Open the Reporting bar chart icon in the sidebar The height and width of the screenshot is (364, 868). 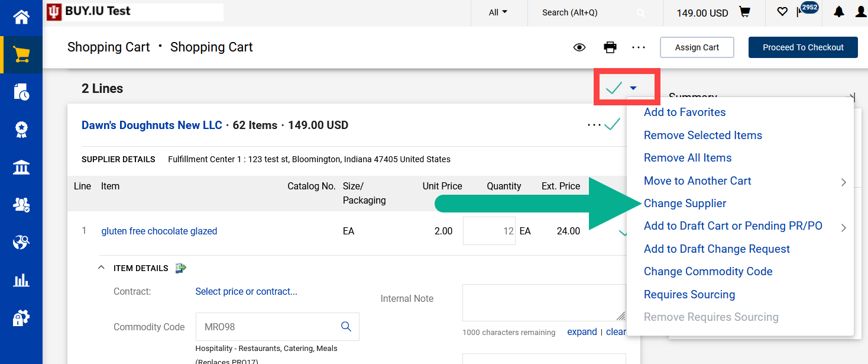(x=21, y=280)
